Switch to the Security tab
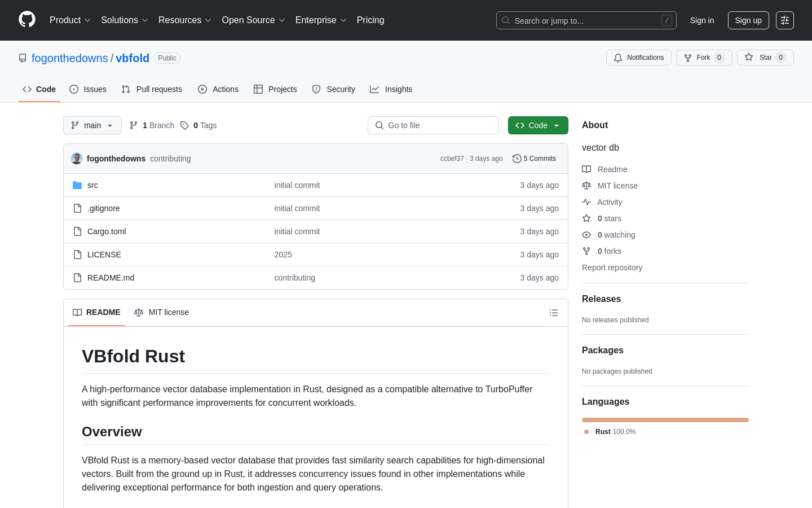The image size is (812, 508). coord(334,89)
